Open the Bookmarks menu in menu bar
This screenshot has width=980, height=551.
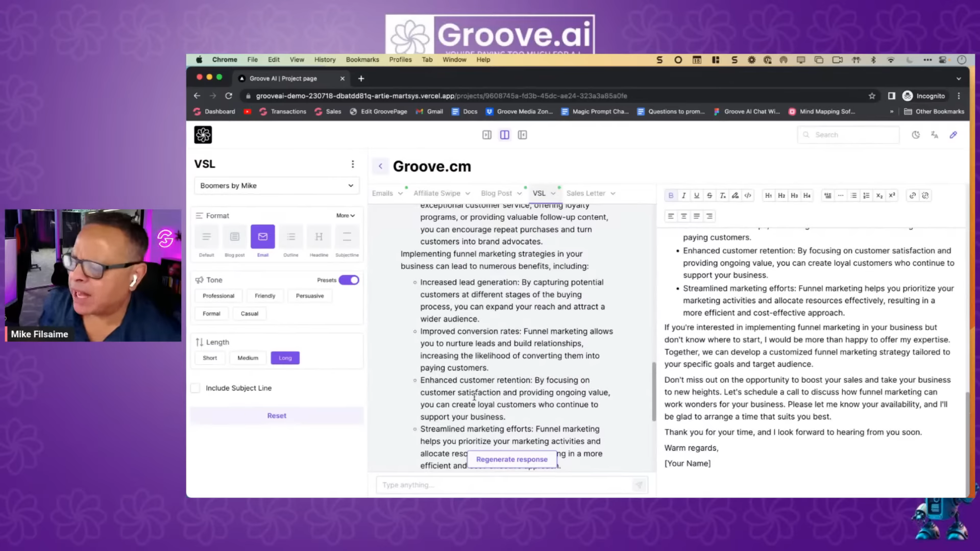pyautogui.click(x=362, y=60)
